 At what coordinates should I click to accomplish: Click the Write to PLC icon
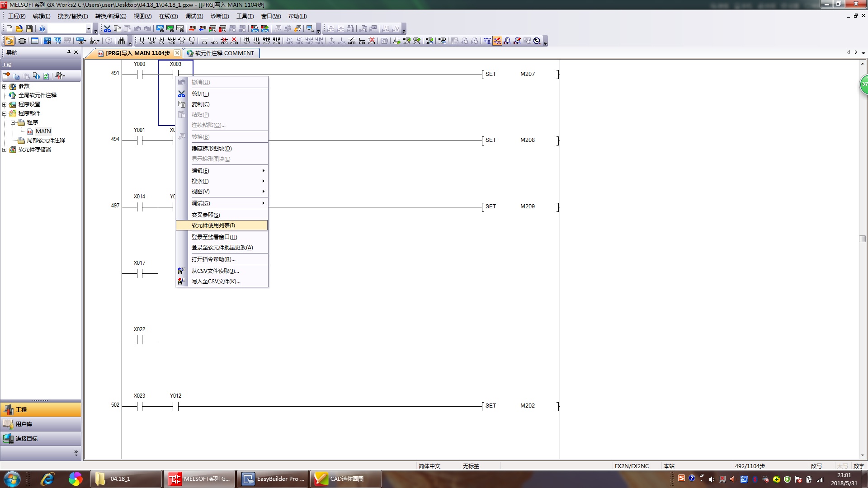[193, 28]
